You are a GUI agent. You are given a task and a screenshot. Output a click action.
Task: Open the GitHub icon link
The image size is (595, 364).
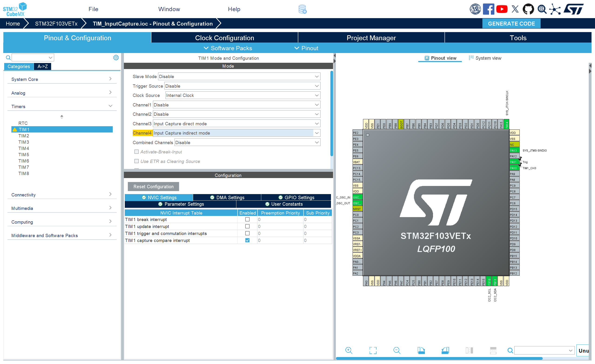click(x=528, y=9)
